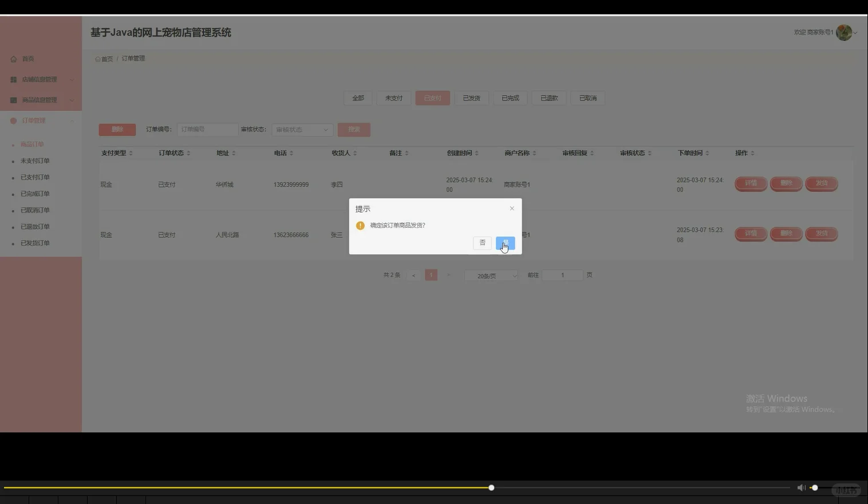868x504 pixels.
Task: Click the breadcrumb home icon
Action: 98,59
